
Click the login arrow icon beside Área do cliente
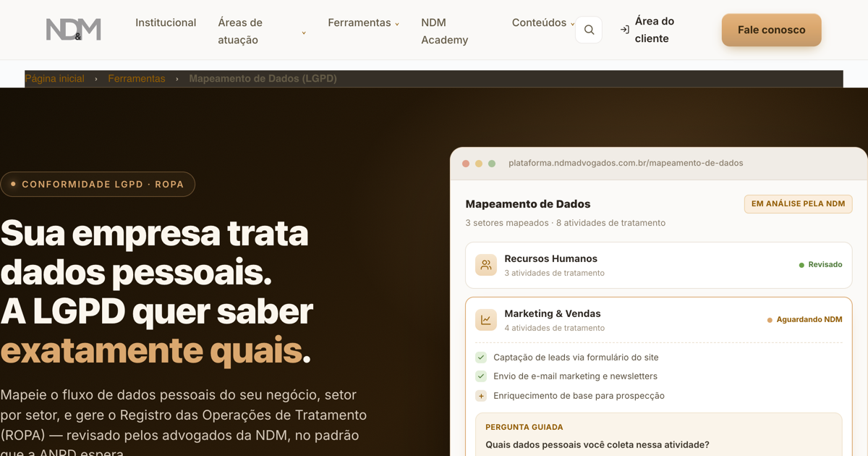(x=624, y=30)
